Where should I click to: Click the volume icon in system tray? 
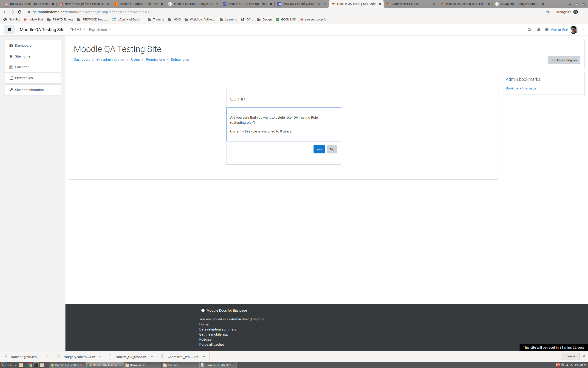click(585, 365)
